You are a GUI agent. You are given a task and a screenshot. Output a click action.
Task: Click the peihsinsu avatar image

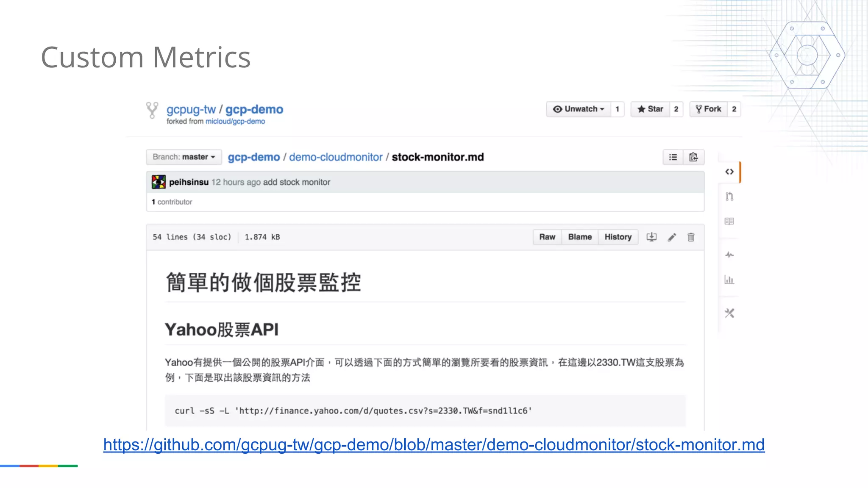159,182
